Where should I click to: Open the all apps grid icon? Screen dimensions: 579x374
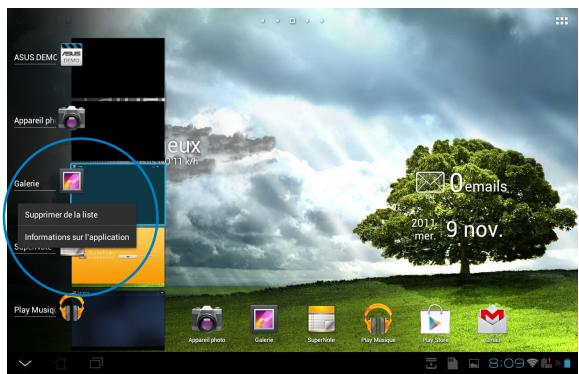pos(562,21)
